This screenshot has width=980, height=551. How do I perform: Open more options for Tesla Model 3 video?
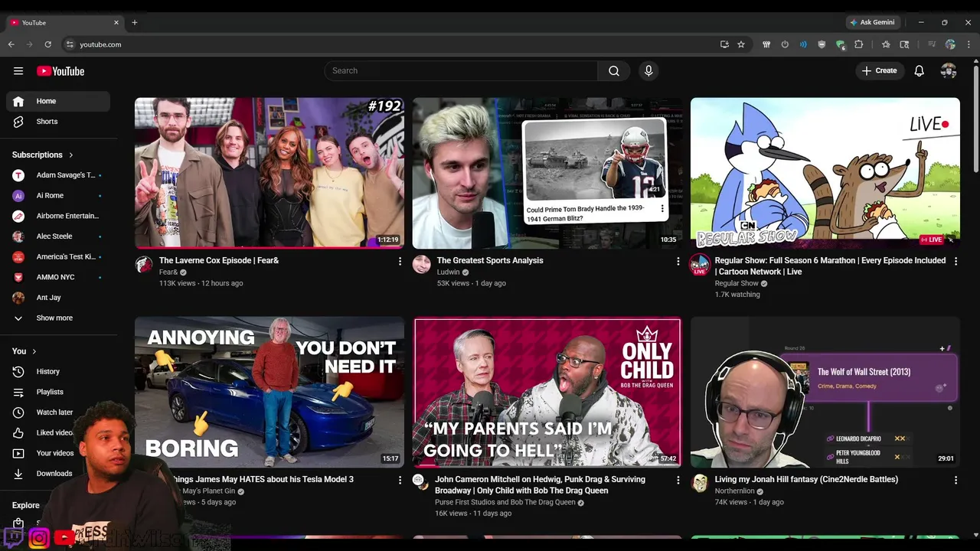(x=400, y=480)
